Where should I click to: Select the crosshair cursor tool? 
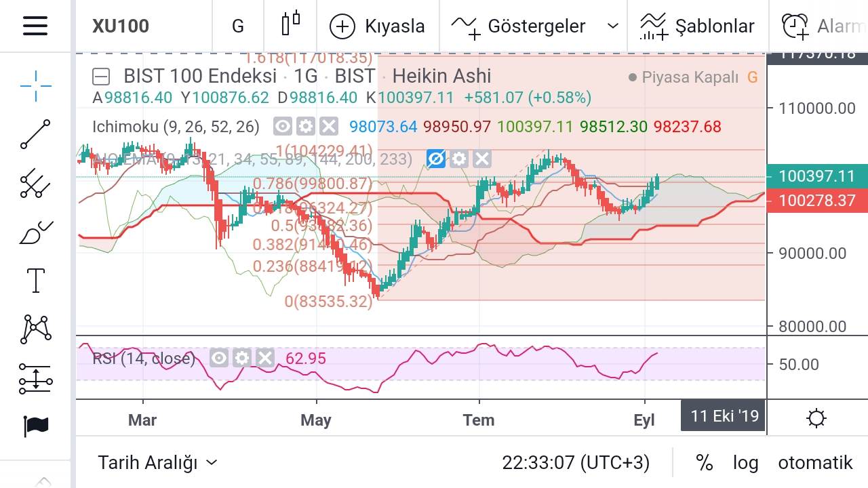(x=35, y=84)
